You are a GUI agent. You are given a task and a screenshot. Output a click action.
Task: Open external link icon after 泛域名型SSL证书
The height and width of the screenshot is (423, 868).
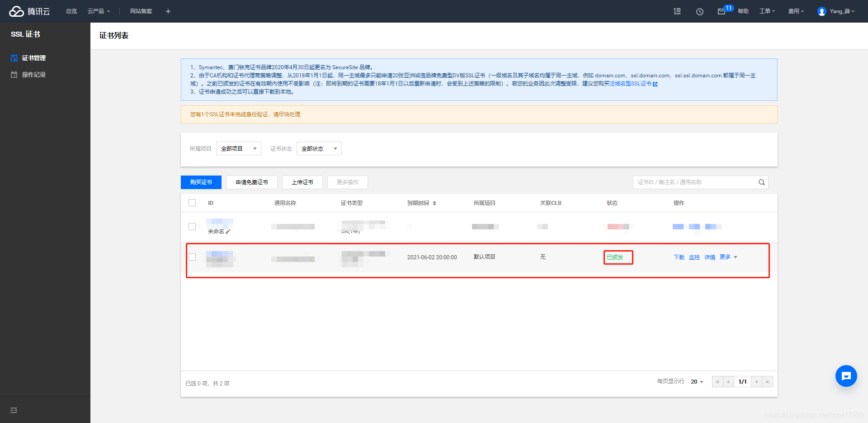[x=655, y=84]
